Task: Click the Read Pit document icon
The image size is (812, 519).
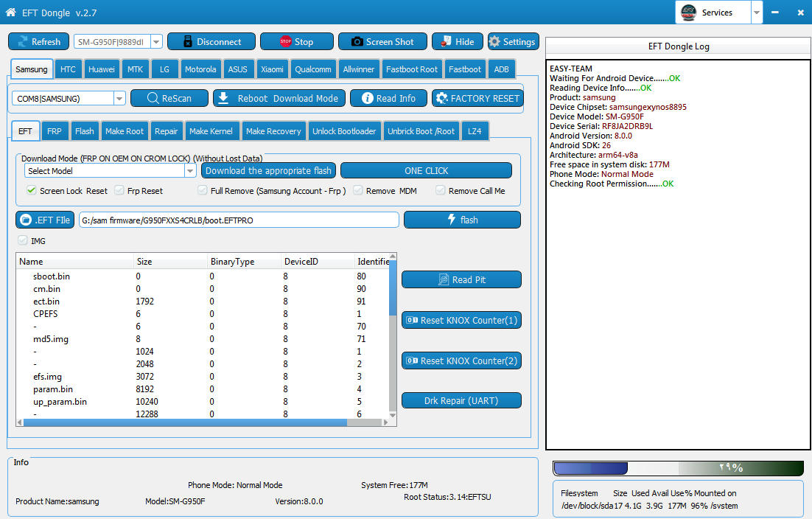Action: click(x=444, y=279)
